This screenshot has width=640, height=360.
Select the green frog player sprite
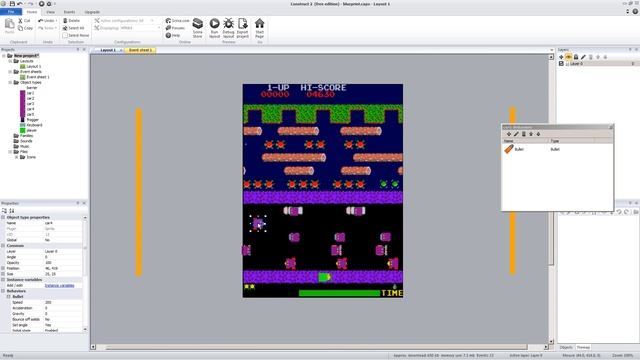324,277
